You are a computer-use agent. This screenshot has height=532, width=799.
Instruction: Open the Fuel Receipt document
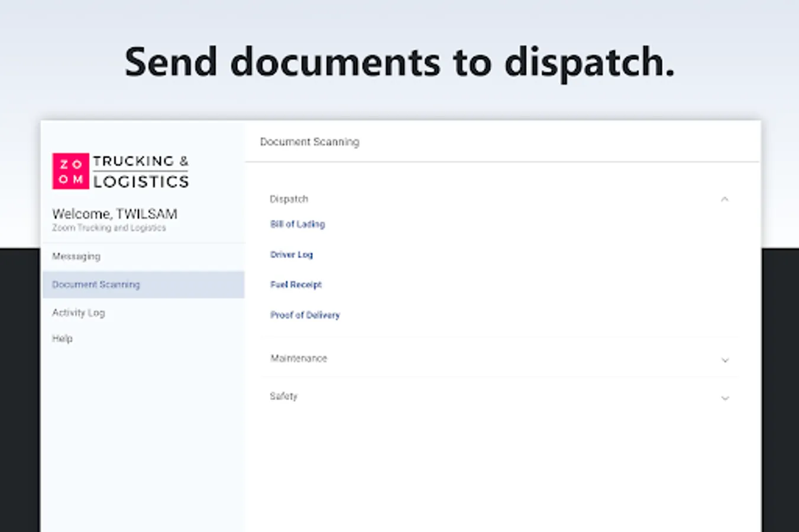[x=296, y=284]
